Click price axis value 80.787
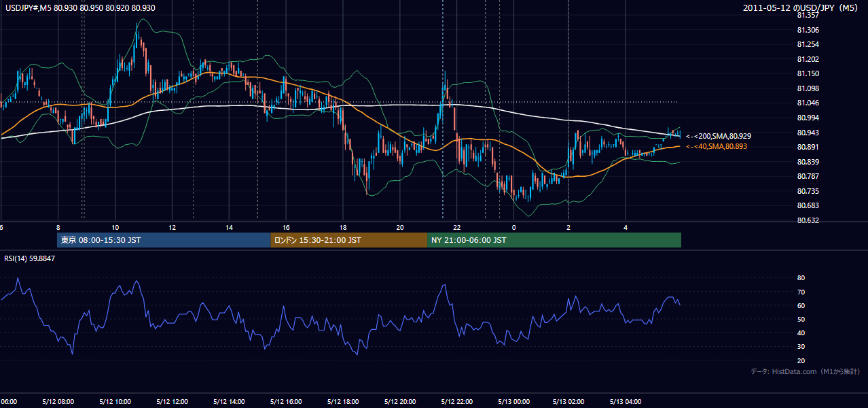Viewport: 868px width, 408px height. [808, 176]
